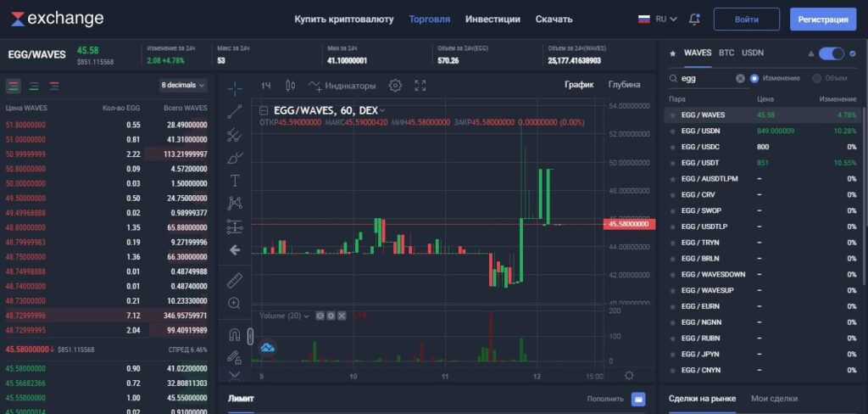Select the text annotation tool
Viewport: 868px width, 414px height.
pyautogui.click(x=235, y=181)
